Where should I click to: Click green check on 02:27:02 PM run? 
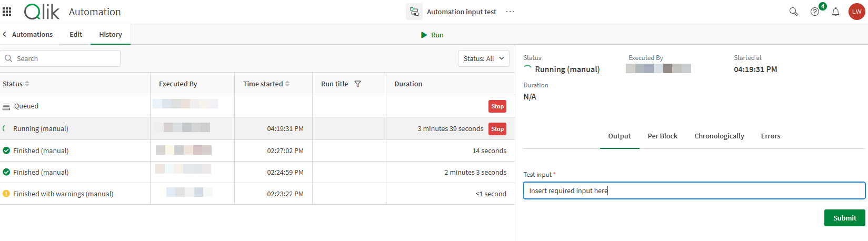click(6, 150)
